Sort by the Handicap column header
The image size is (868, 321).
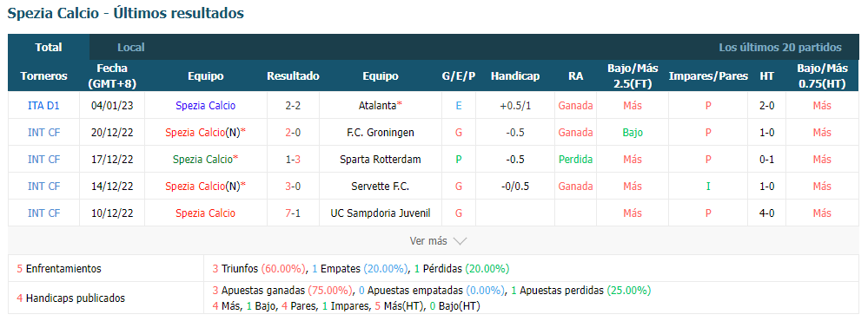click(515, 76)
